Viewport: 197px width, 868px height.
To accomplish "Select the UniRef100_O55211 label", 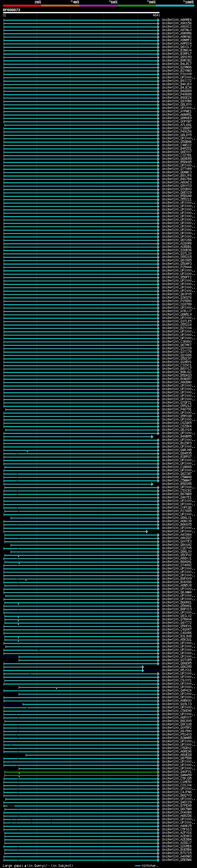I will [176, 200].
